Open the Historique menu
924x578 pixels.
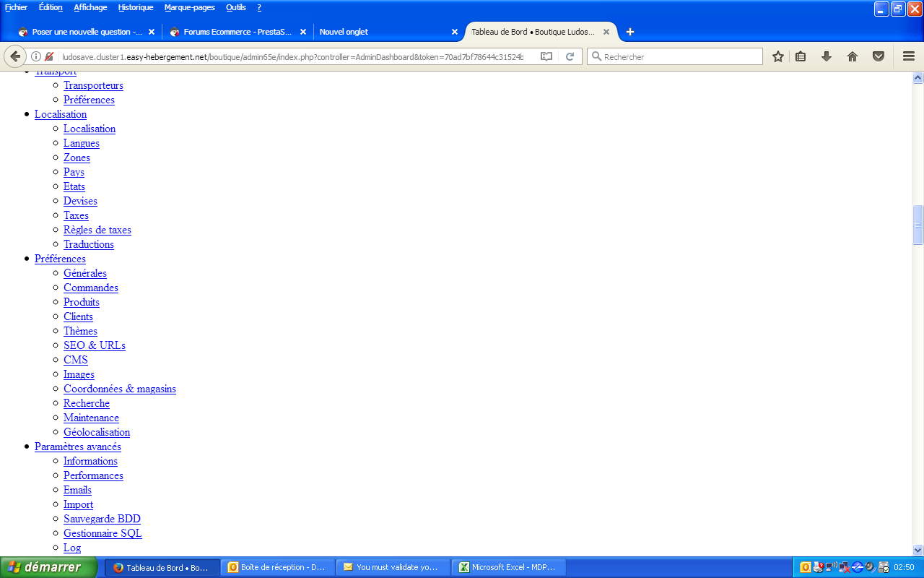136,7
